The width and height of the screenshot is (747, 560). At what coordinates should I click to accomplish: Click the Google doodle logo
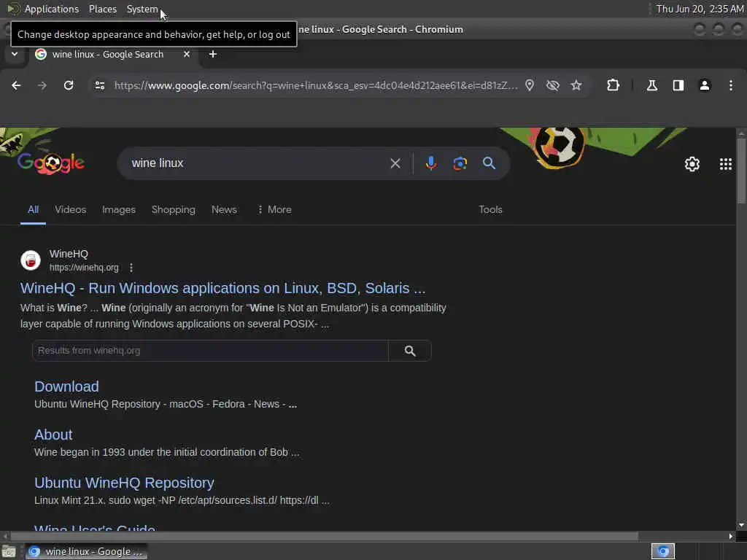click(x=51, y=163)
